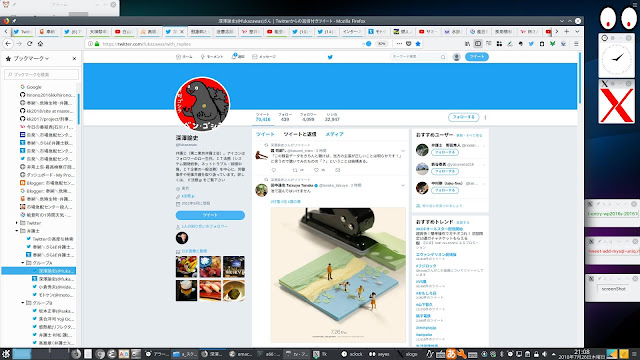Screen dimensions: 640x360
Task: Open Firefox hamburger menu
Action: (x=576, y=44)
